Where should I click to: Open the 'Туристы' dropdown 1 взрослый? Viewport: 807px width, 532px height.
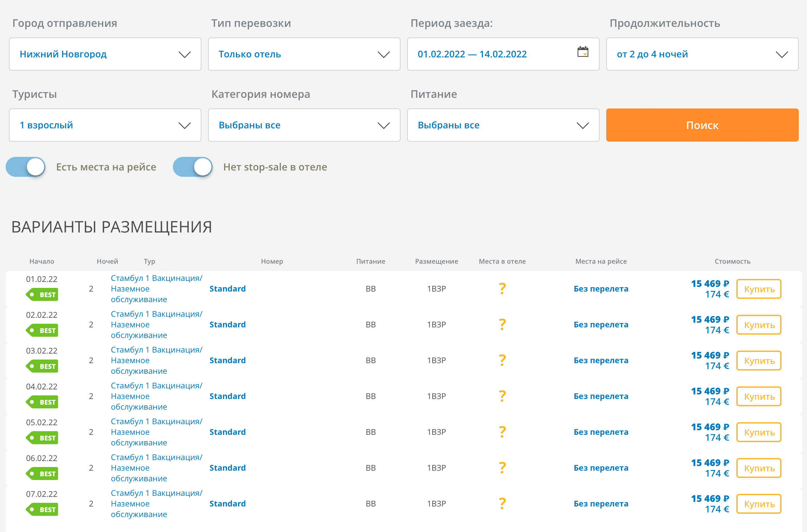coord(105,125)
